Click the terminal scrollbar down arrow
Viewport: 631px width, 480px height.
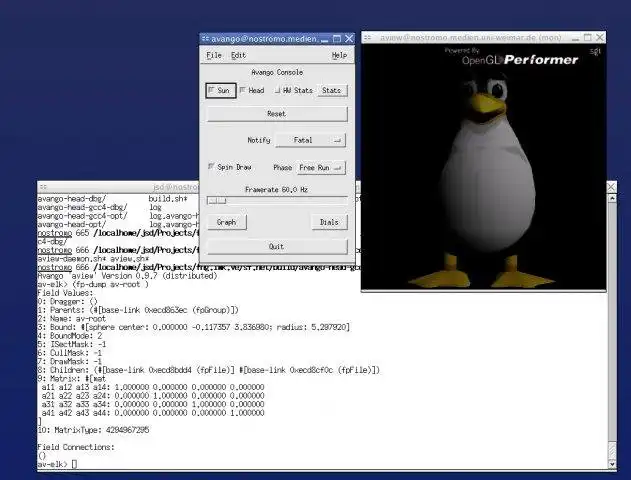click(x=612, y=464)
